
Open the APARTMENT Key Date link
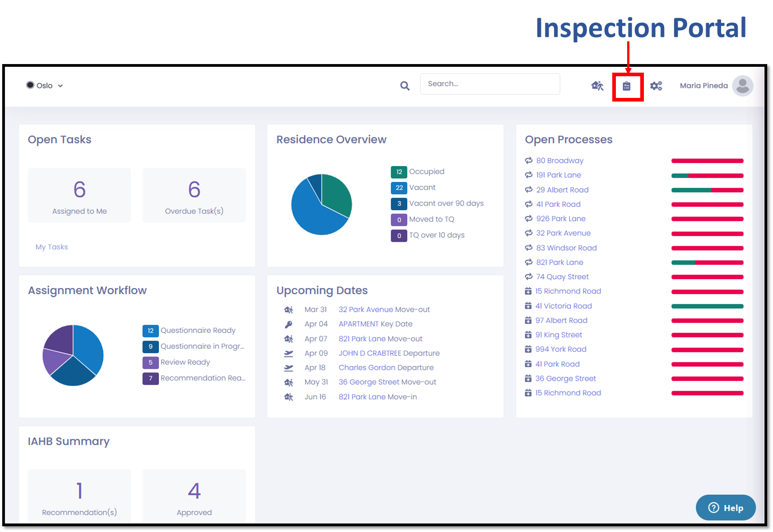click(x=375, y=324)
